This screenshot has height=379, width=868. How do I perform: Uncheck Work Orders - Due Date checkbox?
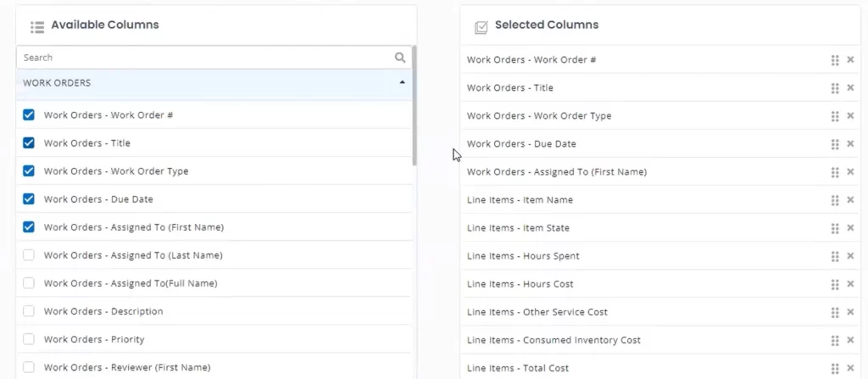click(x=28, y=199)
